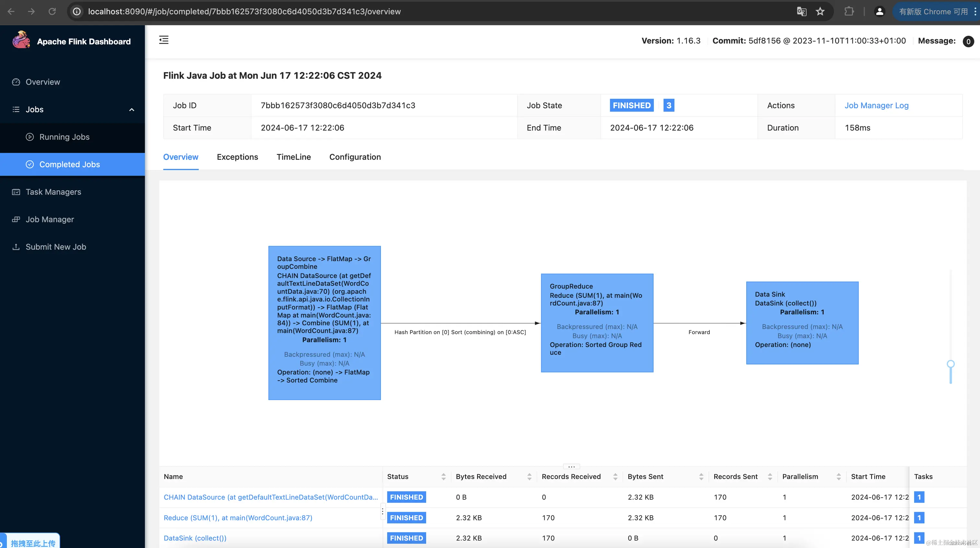The height and width of the screenshot is (548, 980).
Task: Click the GroupReduce node in job graph
Action: 597,323
